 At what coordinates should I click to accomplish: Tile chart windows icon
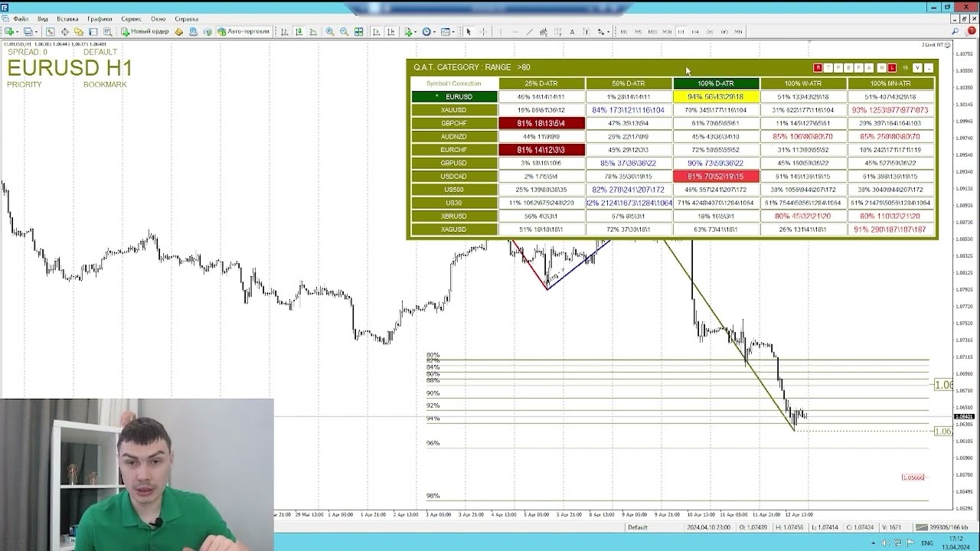(358, 32)
